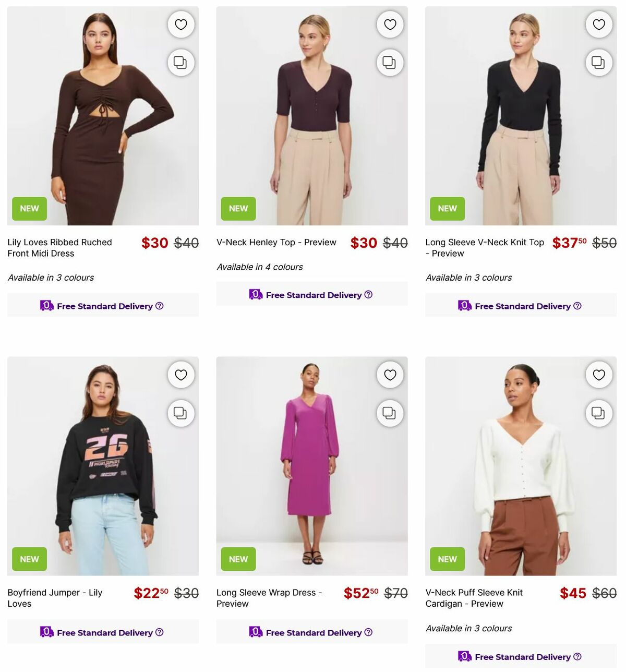Open delivery info help icon for Wrap Dress
Screen dimensions: 626x672
tap(369, 632)
